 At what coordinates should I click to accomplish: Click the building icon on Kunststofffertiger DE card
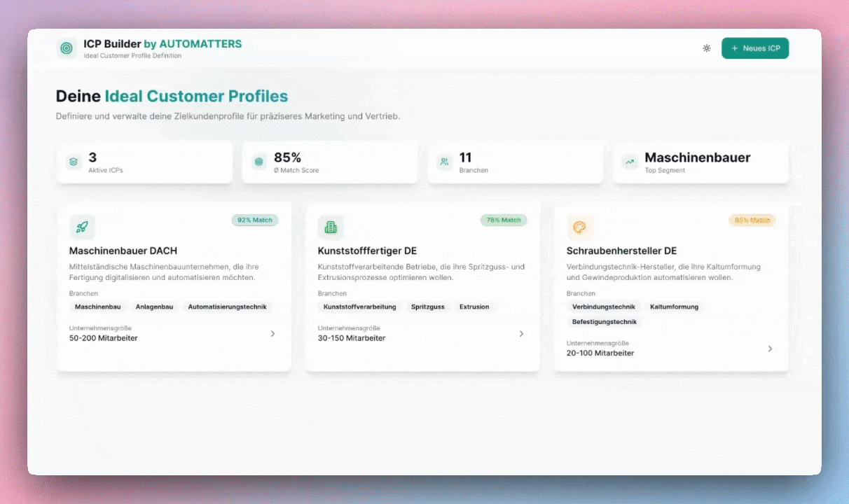click(331, 227)
